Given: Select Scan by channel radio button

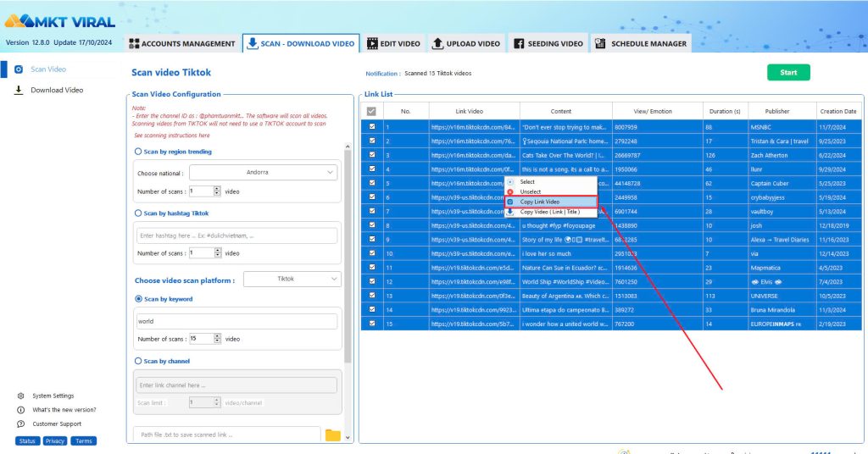Looking at the screenshot, I should point(138,361).
